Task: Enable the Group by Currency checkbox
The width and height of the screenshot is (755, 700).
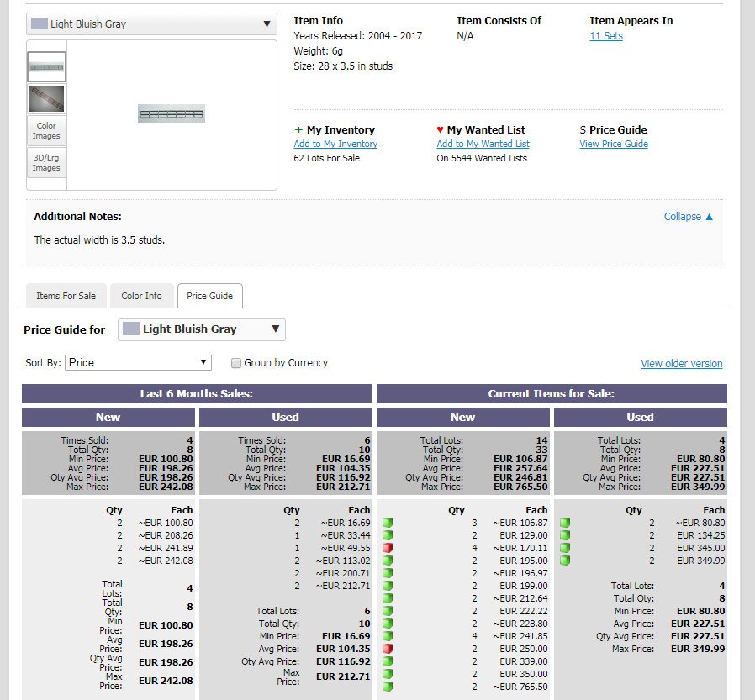Action: click(x=236, y=363)
